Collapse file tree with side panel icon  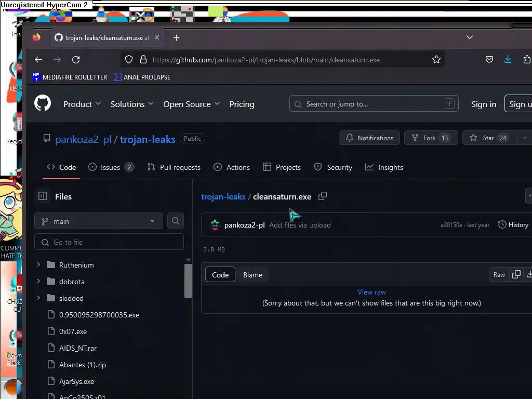43,196
